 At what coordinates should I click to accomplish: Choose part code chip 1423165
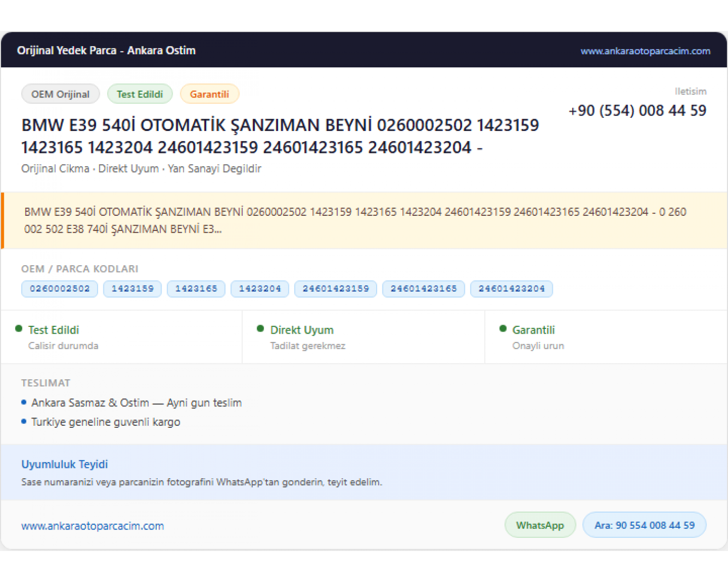coord(196,289)
